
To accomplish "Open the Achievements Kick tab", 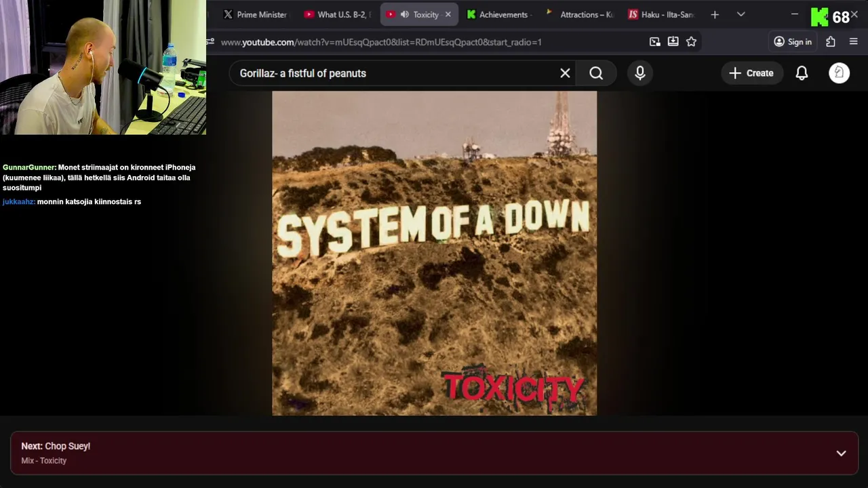I will point(500,14).
